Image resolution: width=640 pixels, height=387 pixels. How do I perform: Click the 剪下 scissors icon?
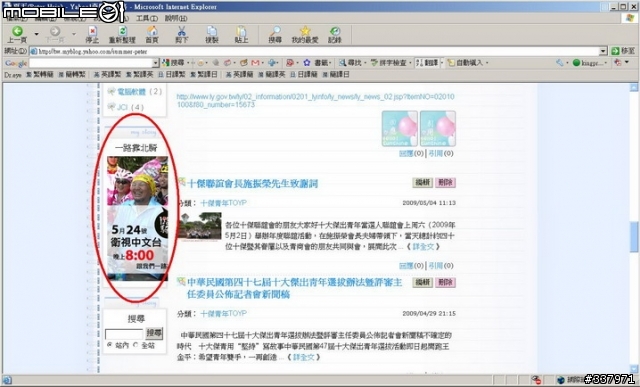tap(182, 35)
